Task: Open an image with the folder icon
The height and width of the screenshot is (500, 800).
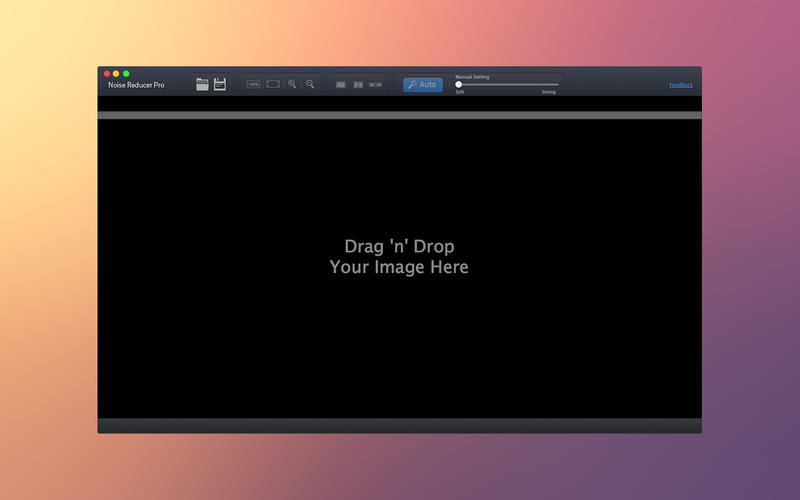Action: point(203,84)
